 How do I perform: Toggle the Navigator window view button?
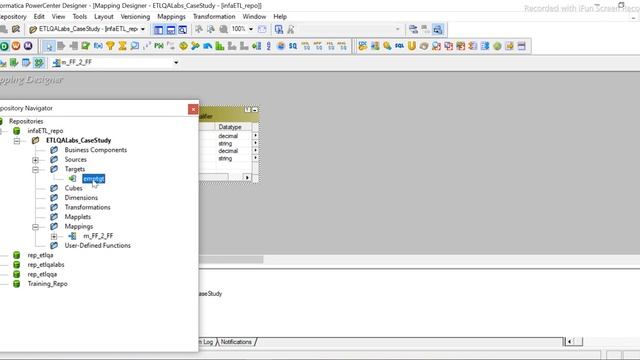(158, 29)
